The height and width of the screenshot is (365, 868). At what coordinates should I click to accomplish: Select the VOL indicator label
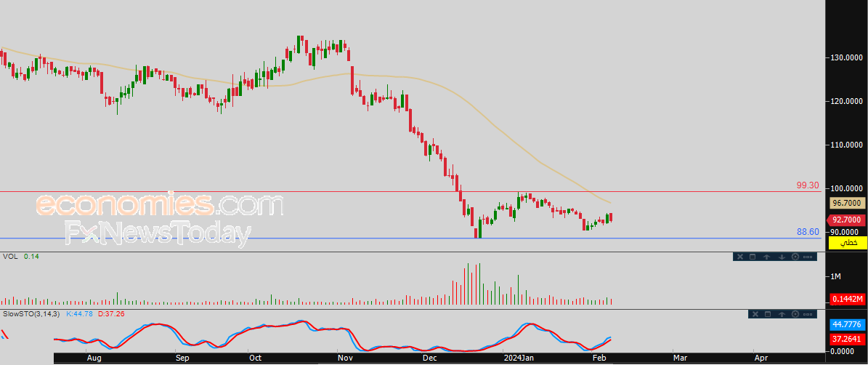click(x=10, y=257)
